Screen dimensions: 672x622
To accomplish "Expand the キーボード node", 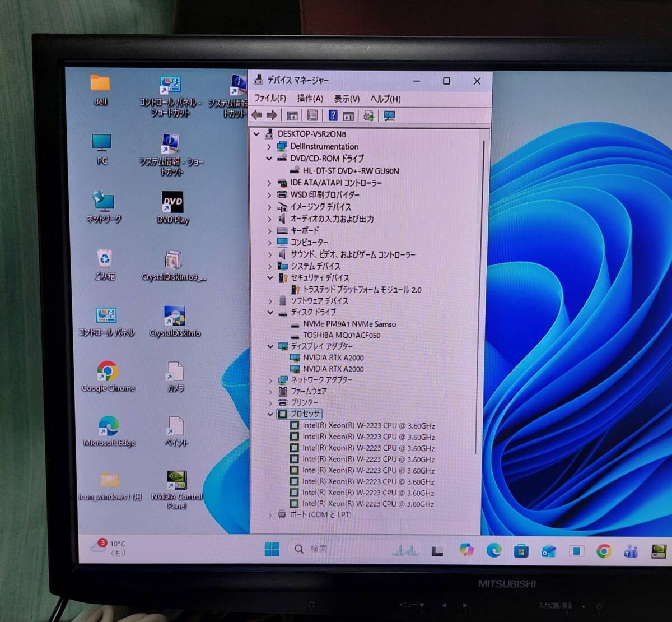I will 269,231.
